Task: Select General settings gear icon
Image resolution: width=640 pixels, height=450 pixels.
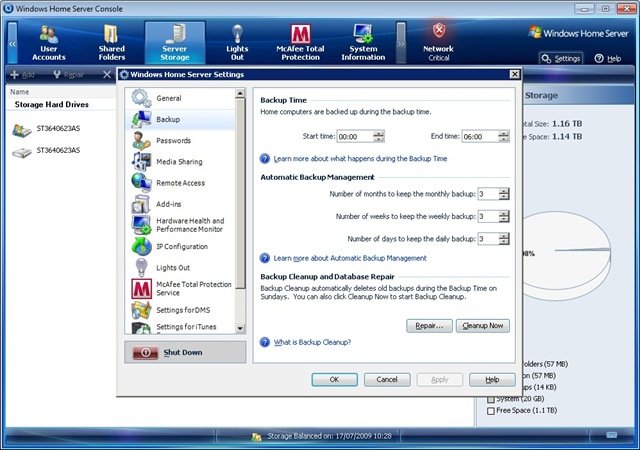Action: 141,98
